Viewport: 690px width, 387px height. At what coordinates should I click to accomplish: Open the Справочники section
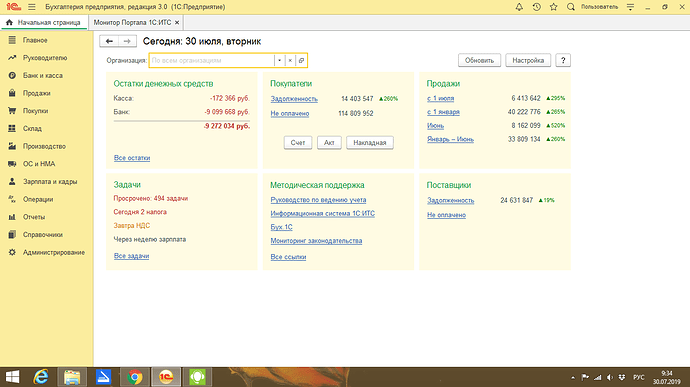(43, 235)
